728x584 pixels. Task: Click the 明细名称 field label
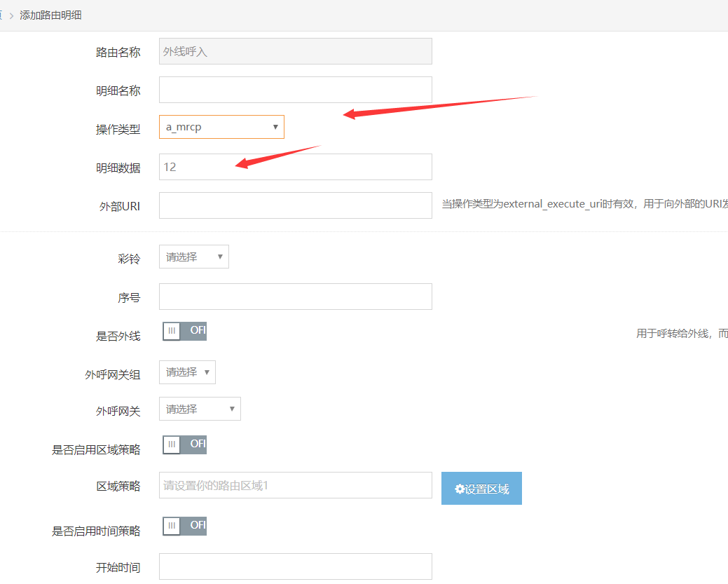pyautogui.click(x=118, y=91)
